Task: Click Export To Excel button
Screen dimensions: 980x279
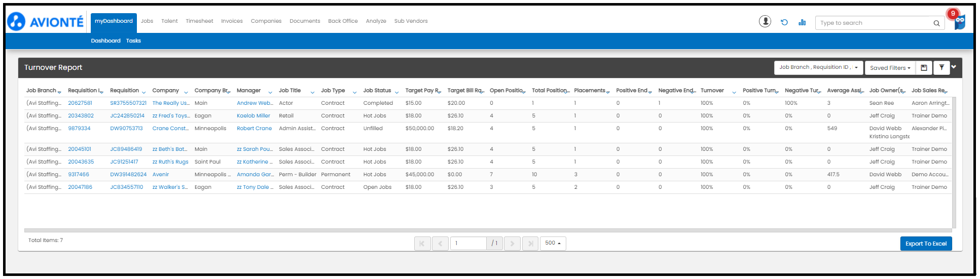Action: 926,244
